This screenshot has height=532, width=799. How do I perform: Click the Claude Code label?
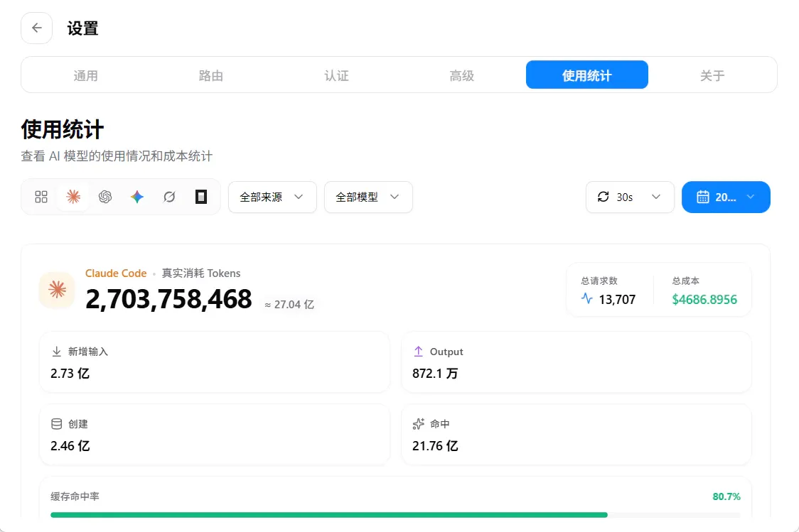tap(116, 273)
